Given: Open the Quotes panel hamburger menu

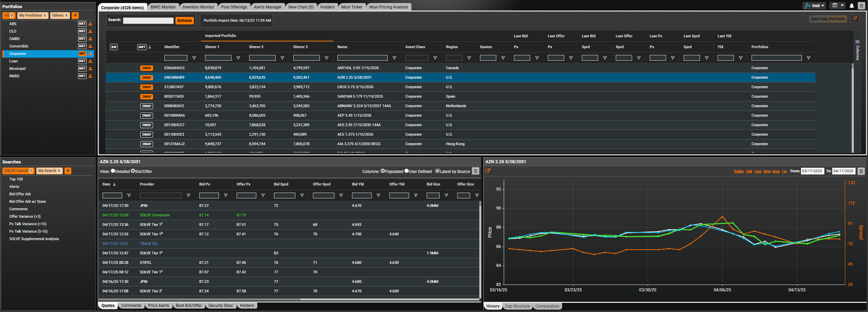Looking at the screenshot, I should tap(476, 171).
